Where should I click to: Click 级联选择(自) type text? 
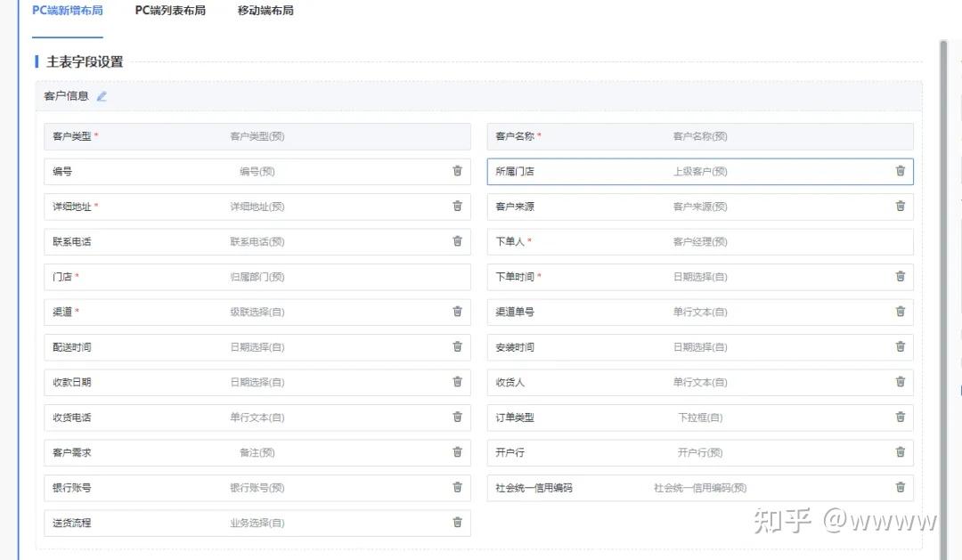[257, 312]
